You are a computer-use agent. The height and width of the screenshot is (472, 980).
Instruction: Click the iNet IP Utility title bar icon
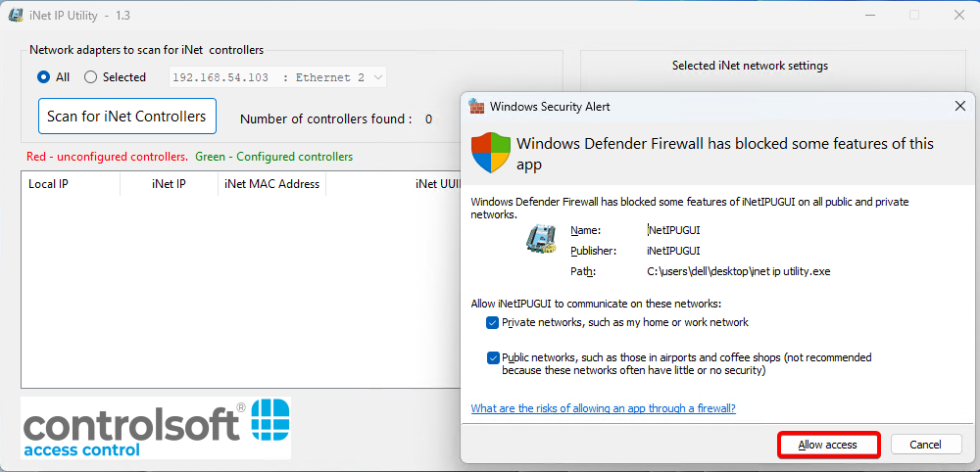pos(17,16)
